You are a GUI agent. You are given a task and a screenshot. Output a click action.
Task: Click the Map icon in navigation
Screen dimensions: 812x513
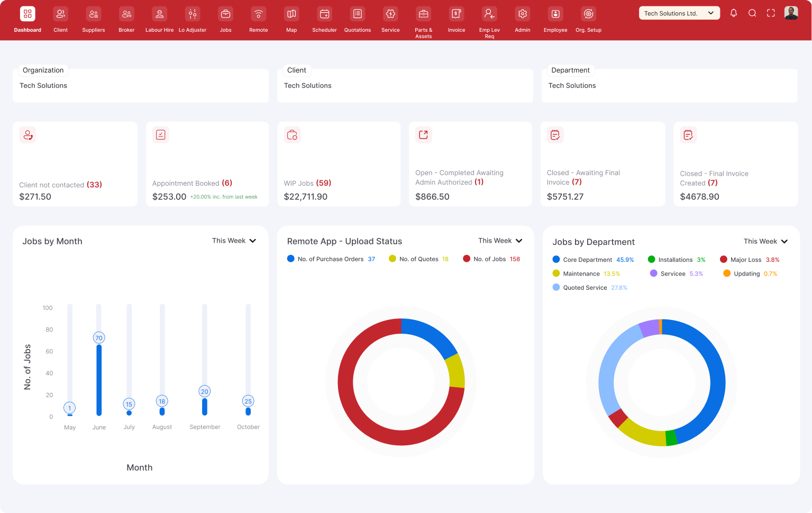pyautogui.click(x=291, y=14)
